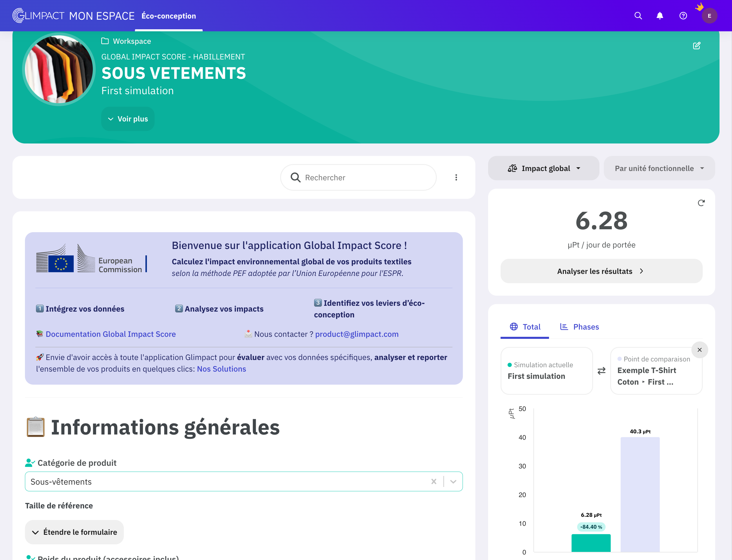Click Identifiez vos leviers d'éco-conception step

click(369, 309)
